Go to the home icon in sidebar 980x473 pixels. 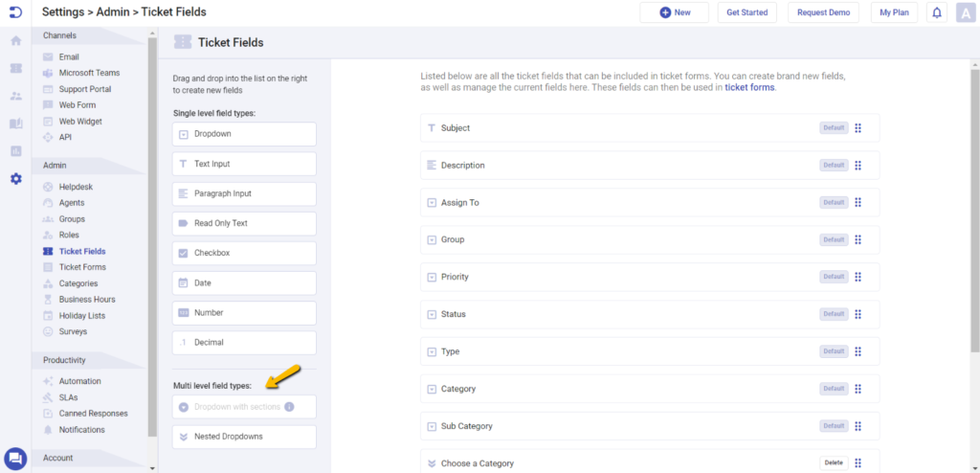[15, 41]
